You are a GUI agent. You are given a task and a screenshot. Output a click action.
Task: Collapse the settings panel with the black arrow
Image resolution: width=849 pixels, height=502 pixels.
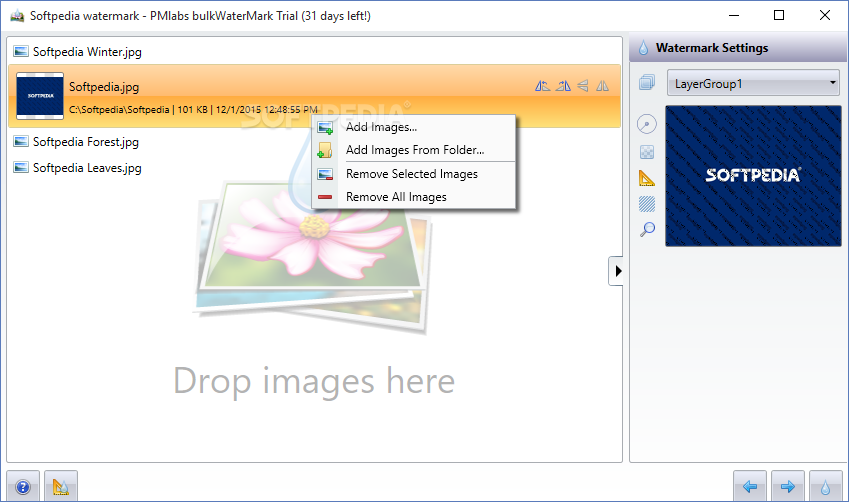tap(616, 271)
